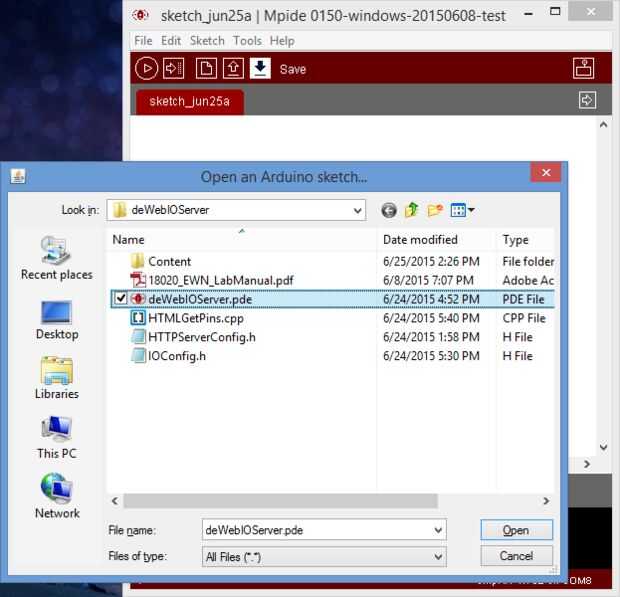This screenshot has height=597, width=620.
Task: Open the Serial Monitor icon in Mpide toolbar
Action: [x=583, y=68]
